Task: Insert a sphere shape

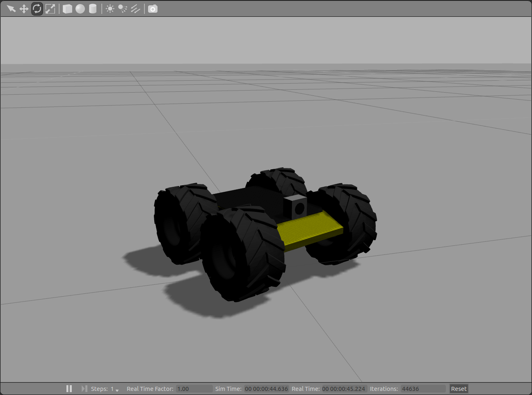Action: coord(80,8)
